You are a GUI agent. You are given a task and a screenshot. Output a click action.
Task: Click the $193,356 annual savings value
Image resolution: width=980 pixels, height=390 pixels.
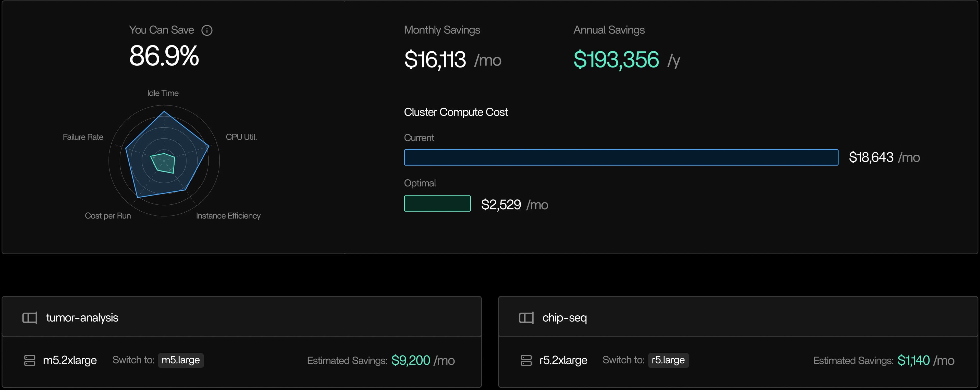616,60
